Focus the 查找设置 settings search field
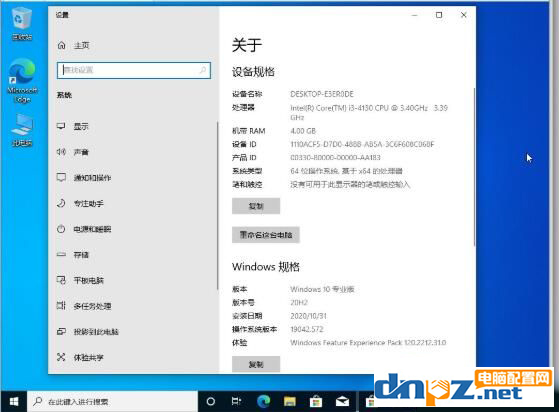This screenshot has height=412, width=559. 134,70
